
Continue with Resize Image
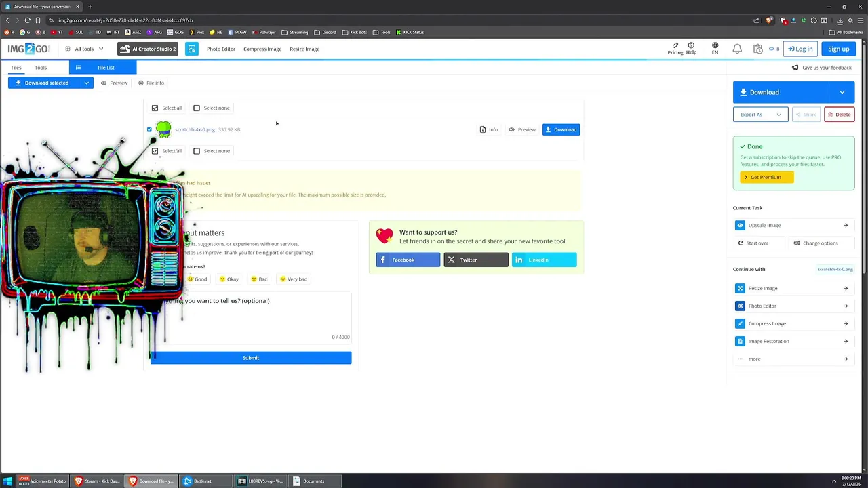coord(793,288)
